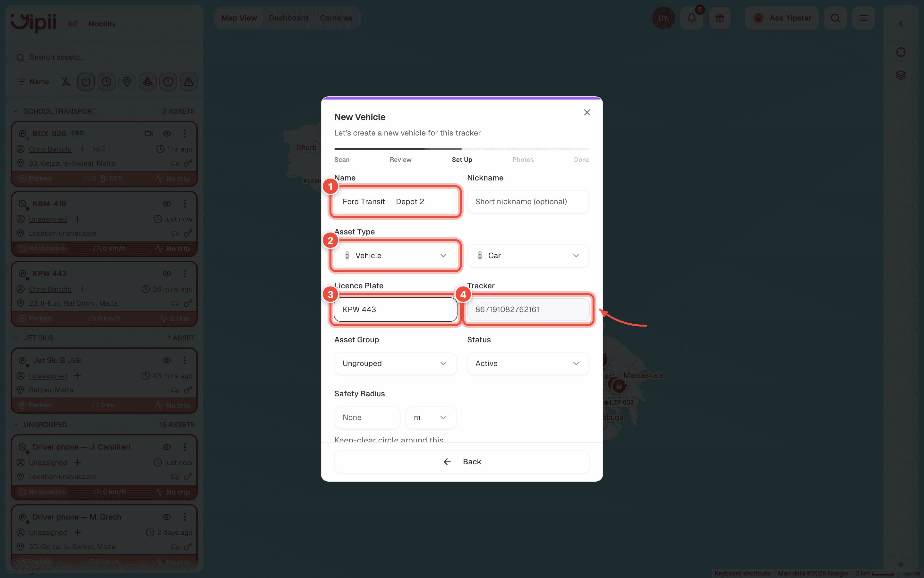Toggle the traffic cone filter icon
The image size is (924, 578).
[x=147, y=82]
